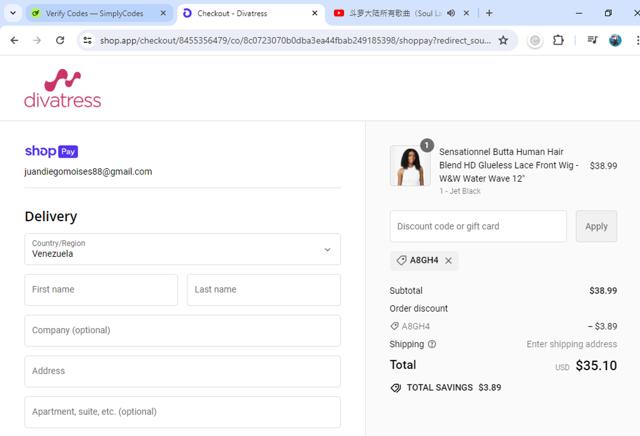
Task: Remove the A8GH4 discount code
Action: (448, 260)
